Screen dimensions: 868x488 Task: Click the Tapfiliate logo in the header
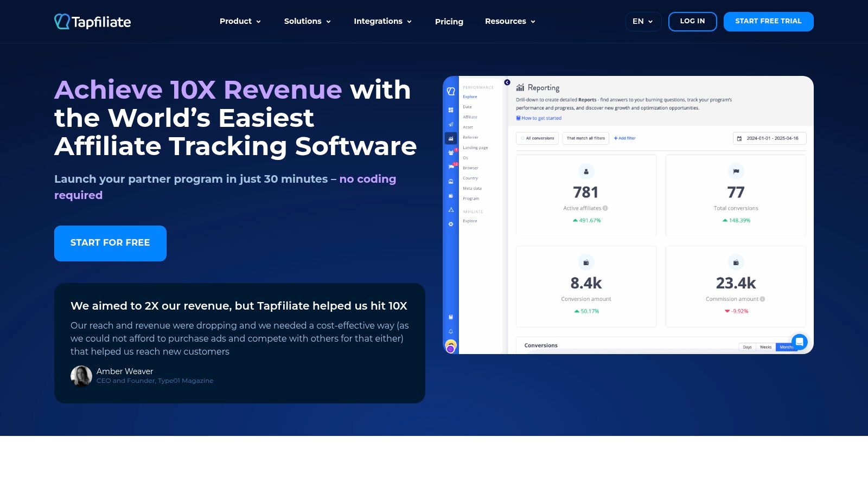[93, 22]
